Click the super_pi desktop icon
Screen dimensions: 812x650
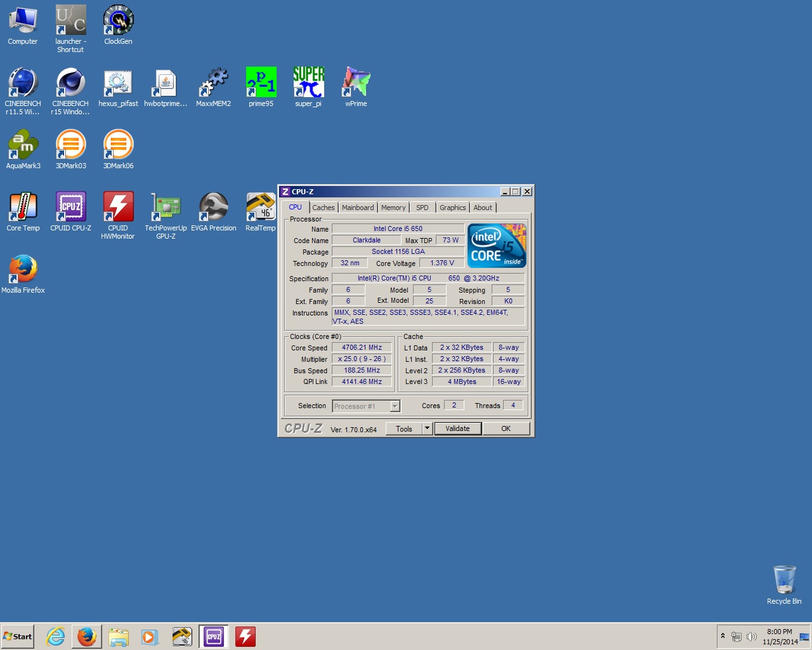308,88
